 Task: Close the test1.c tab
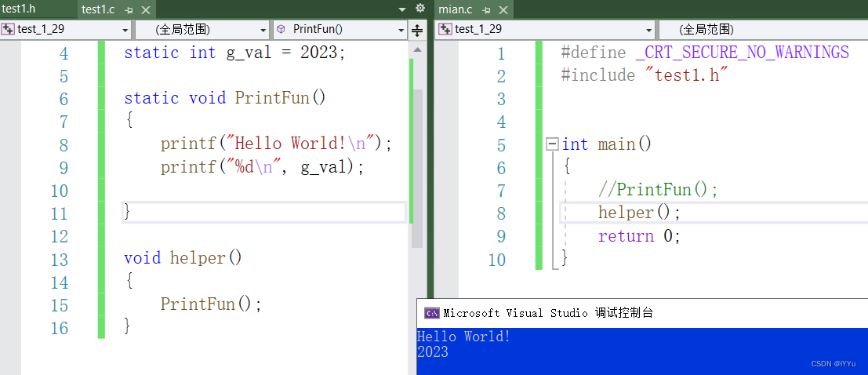click(146, 10)
